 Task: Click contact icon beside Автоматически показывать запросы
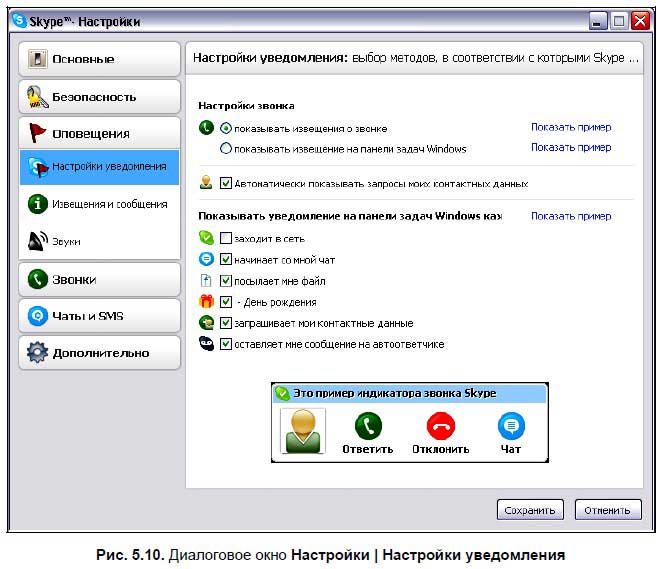(206, 183)
